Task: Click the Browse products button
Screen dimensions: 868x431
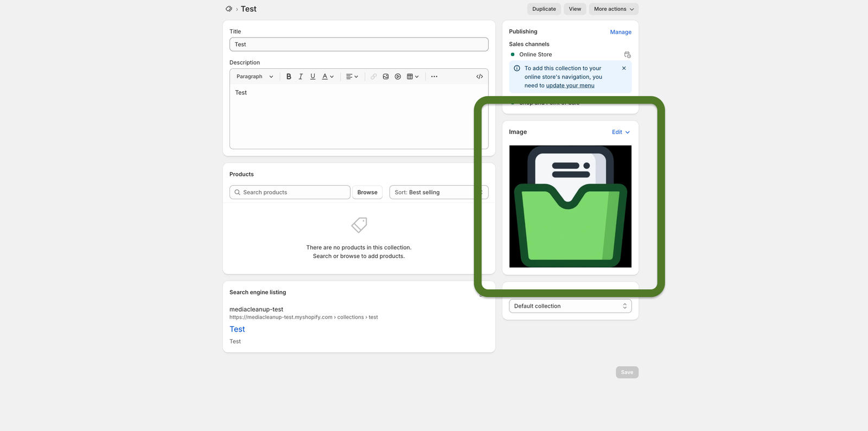Action: click(x=367, y=192)
